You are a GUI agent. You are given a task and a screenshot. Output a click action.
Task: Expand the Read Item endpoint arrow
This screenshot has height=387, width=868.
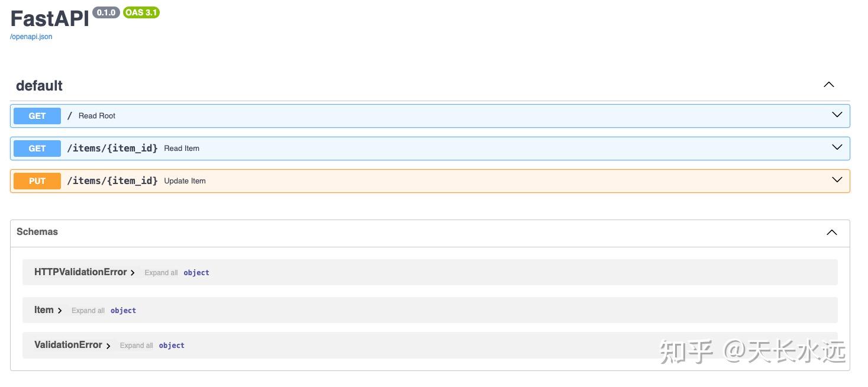[837, 147]
